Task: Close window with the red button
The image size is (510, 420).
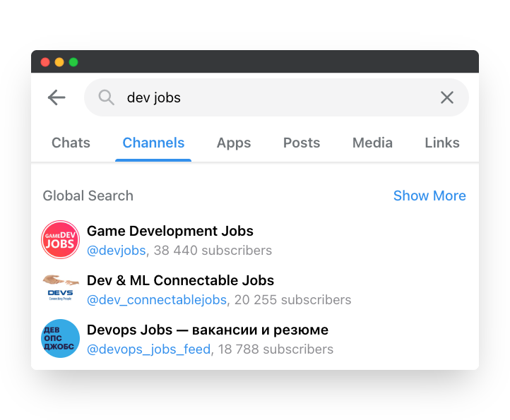Action: [x=45, y=62]
